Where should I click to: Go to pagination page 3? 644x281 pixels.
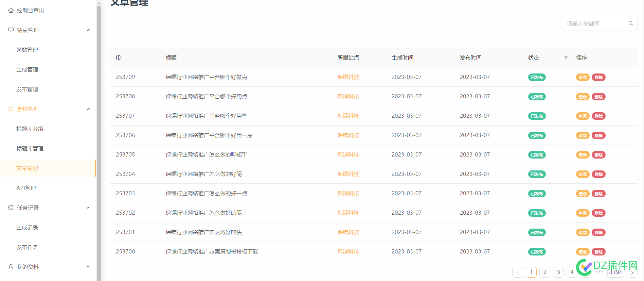point(558,272)
